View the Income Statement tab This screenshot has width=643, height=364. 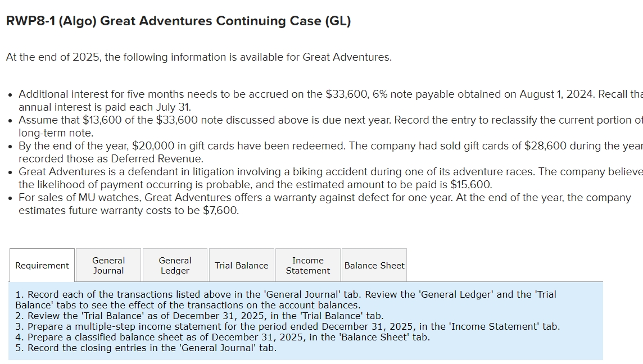pos(307,265)
